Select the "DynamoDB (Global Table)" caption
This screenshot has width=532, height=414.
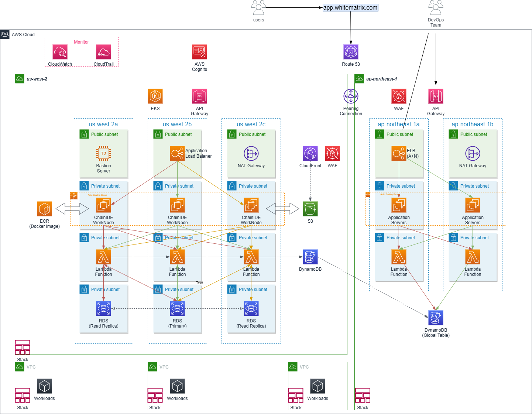coord(436,333)
